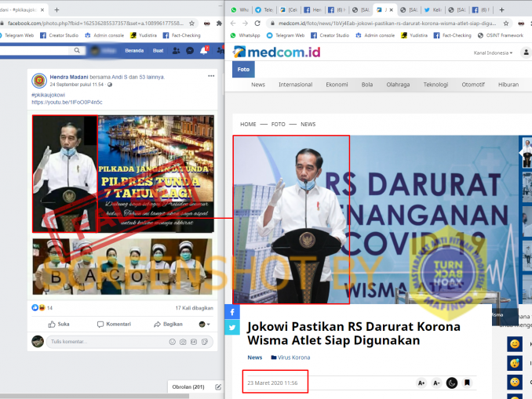Insert emoji in comment box

(x=173, y=342)
